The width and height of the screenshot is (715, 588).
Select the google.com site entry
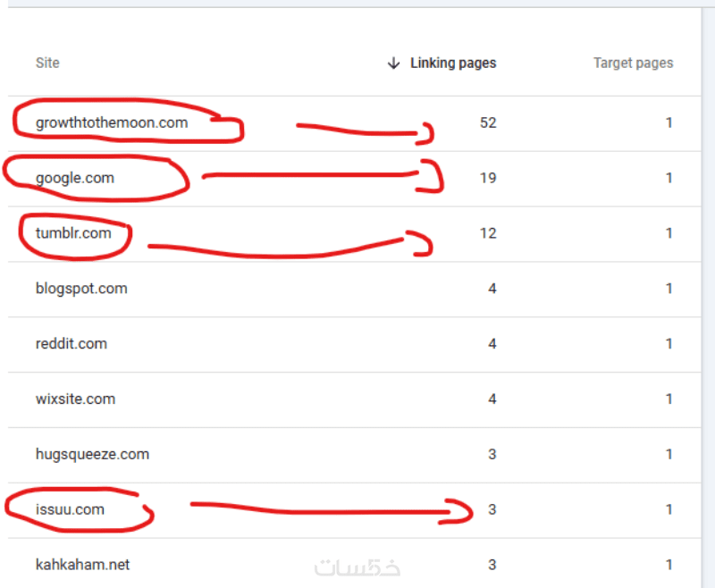pyautogui.click(x=75, y=179)
